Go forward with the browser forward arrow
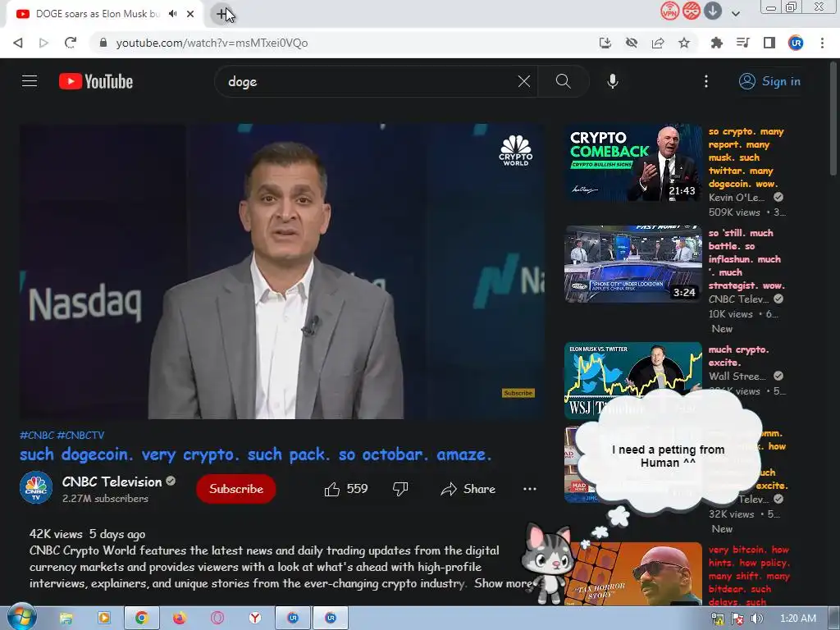 [43, 43]
